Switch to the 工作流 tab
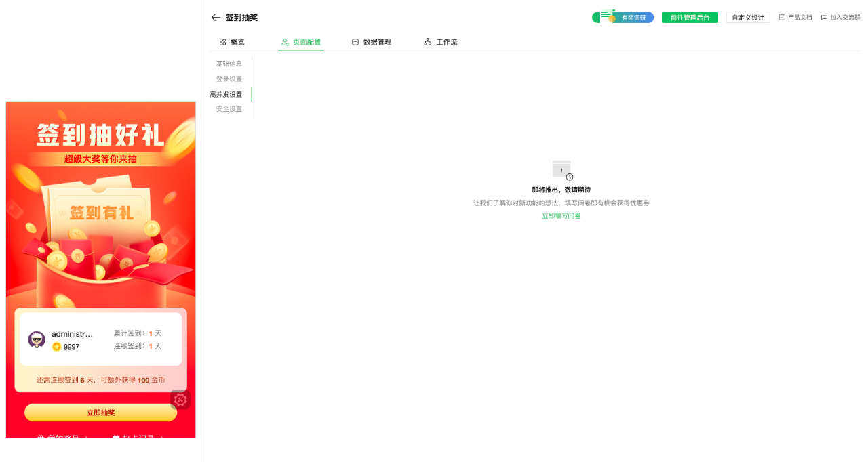This screenshot has height=462, width=868. pyautogui.click(x=441, y=42)
